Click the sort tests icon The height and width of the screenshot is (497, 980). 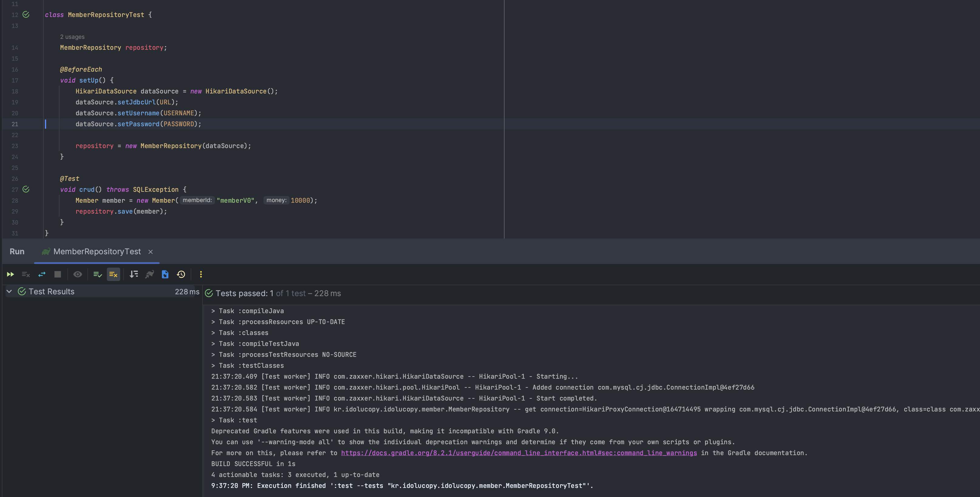[134, 274]
